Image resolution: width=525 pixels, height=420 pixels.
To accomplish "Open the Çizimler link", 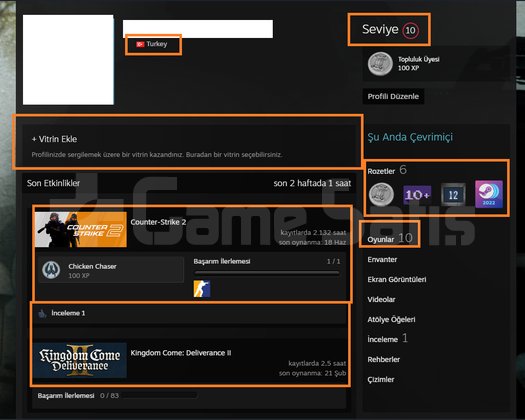I will pos(381,379).
